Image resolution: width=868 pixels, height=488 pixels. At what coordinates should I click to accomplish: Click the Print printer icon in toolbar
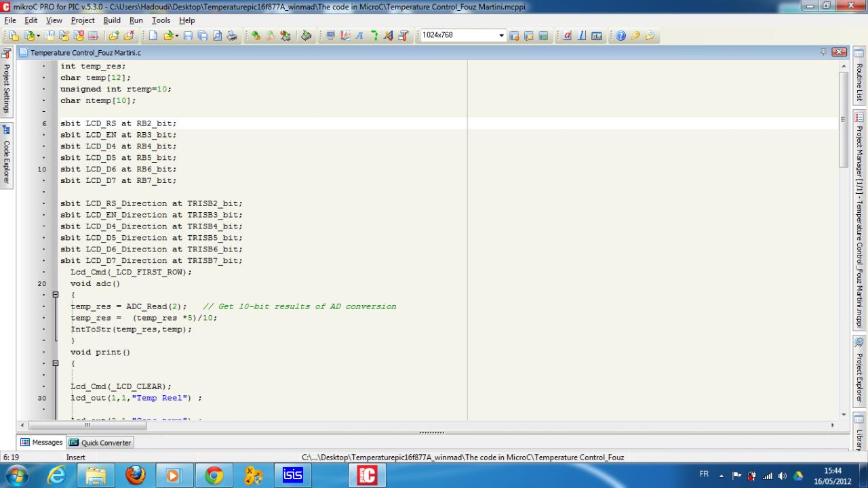[232, 35]
